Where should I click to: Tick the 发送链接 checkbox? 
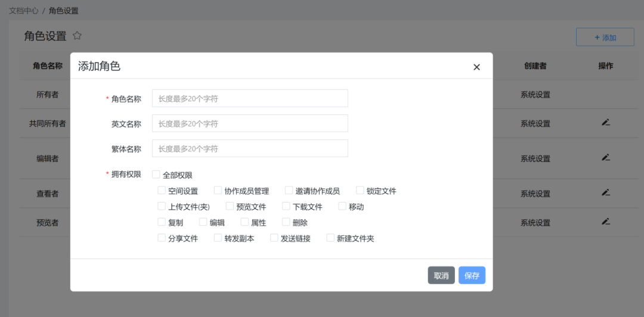[x=274, y=238]
